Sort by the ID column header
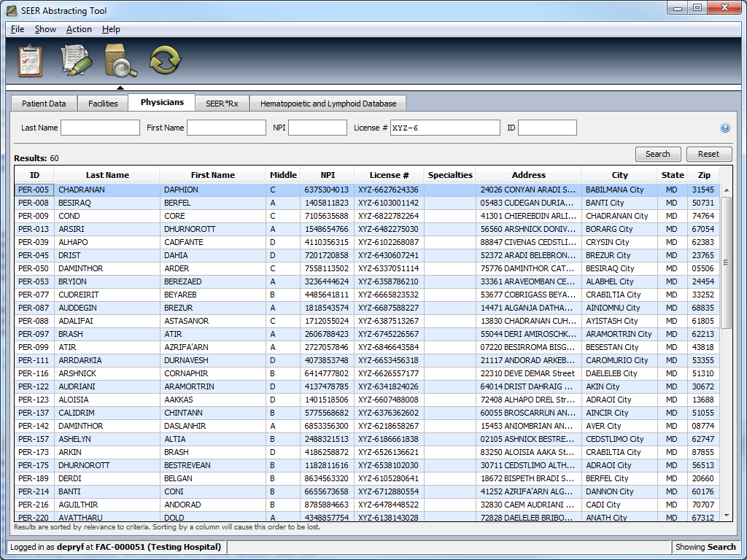The image size is (747, 560). [34, 175]
